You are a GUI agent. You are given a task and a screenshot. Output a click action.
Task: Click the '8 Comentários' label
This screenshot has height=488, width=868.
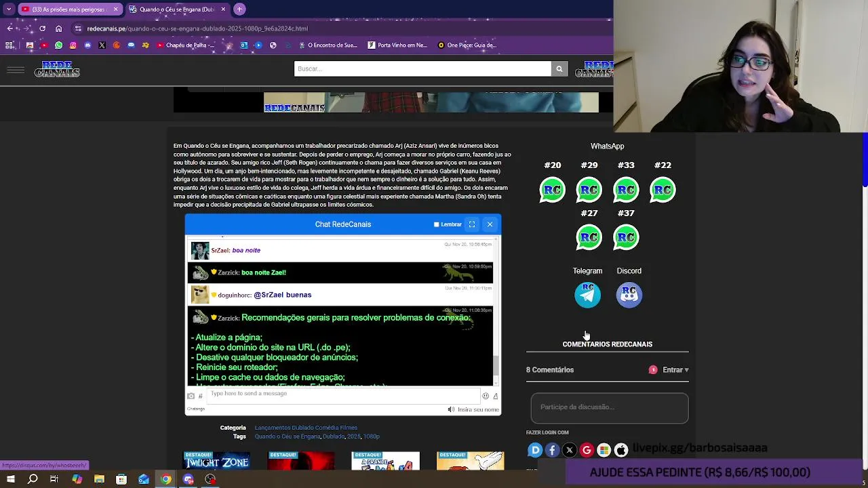point(550,370)
